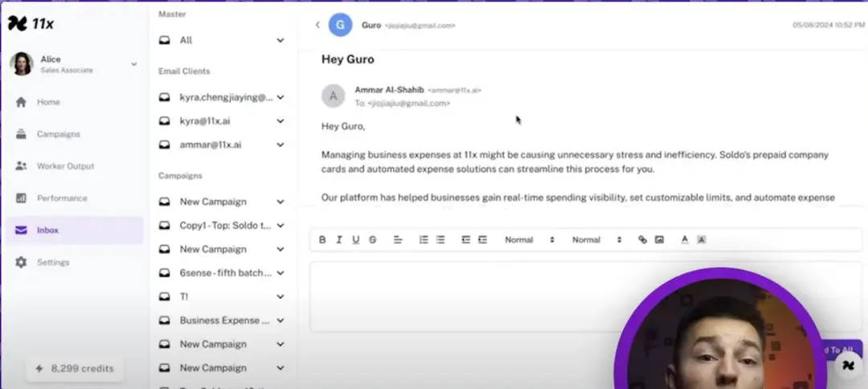Toggle strikethrough formatting in the editor
Screen dimensions: 868x389
click(x=373, y=240)
